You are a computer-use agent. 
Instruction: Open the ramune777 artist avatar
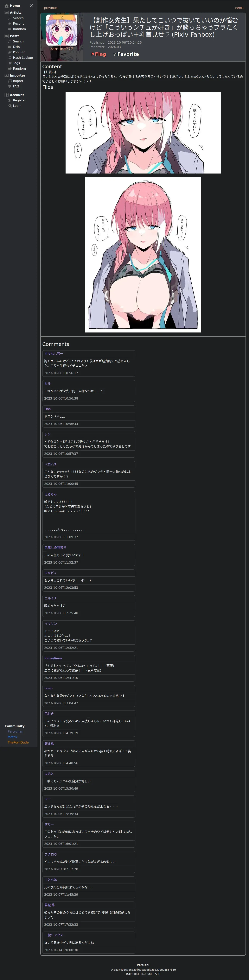(x=62, y=30)
